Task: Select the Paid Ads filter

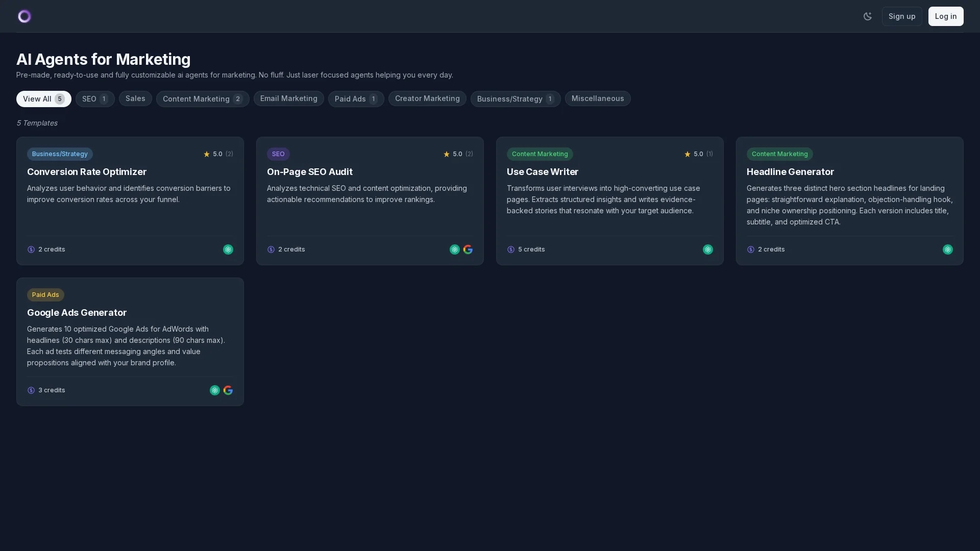Action: 356,99
